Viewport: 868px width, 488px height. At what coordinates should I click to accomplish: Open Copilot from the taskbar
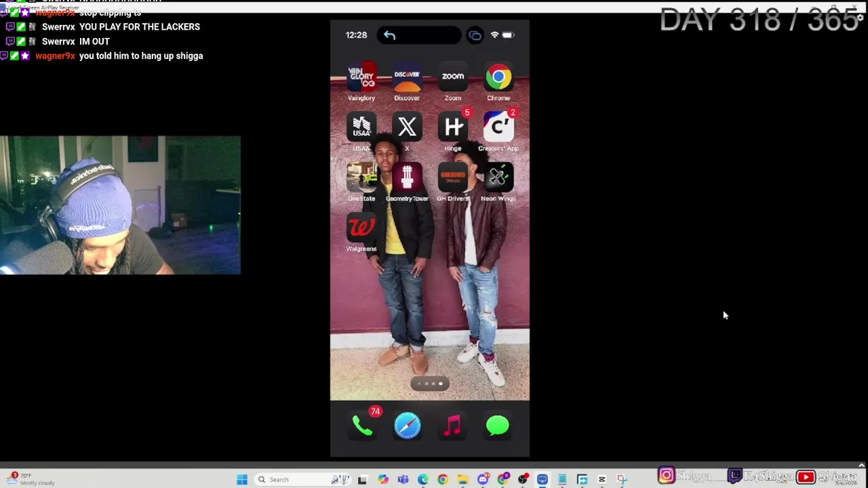pyautogui.click(x=383, y=480)
